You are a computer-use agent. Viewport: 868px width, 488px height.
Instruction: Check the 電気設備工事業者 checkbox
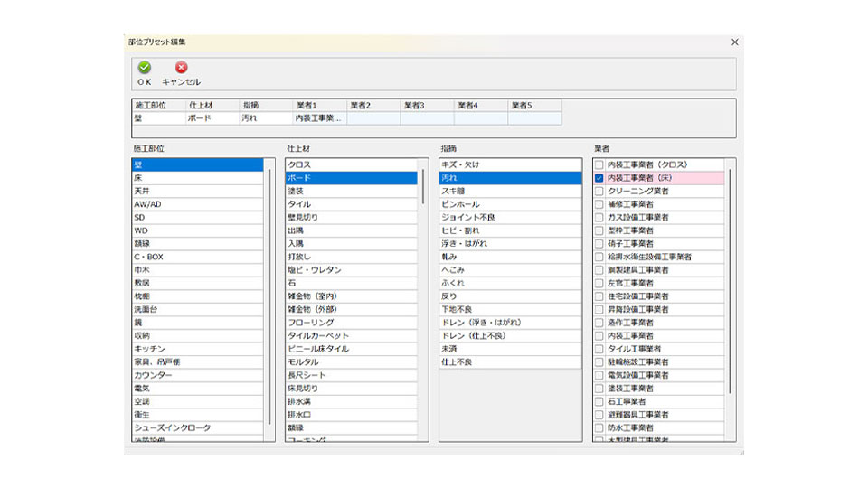click(x=599, y=375)
